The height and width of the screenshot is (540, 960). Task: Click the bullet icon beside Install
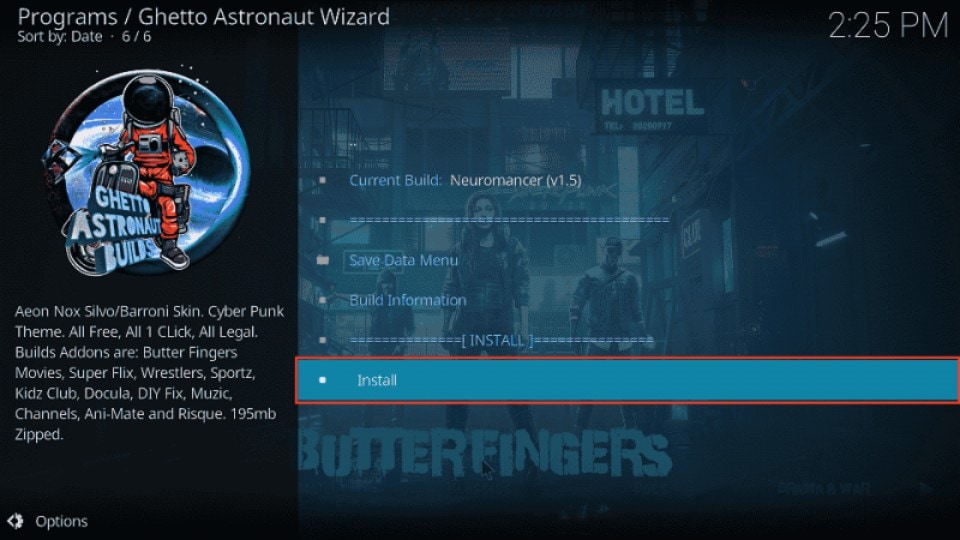click(x=323, y=380)
